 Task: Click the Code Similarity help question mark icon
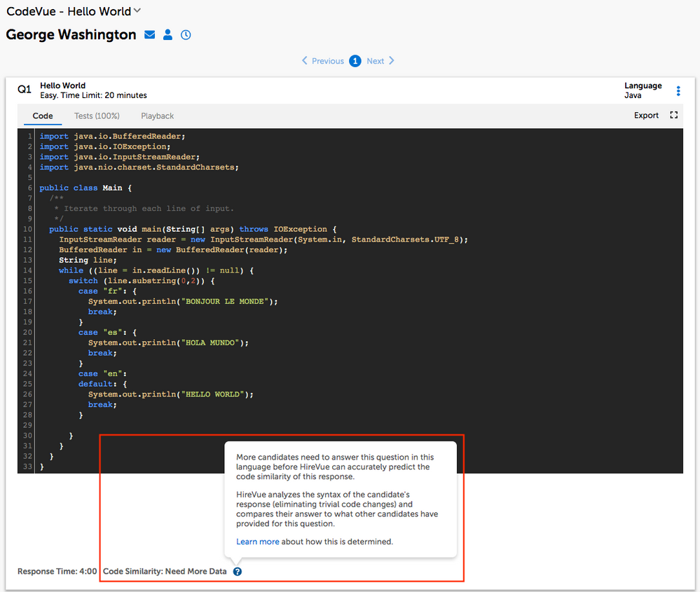238,572
